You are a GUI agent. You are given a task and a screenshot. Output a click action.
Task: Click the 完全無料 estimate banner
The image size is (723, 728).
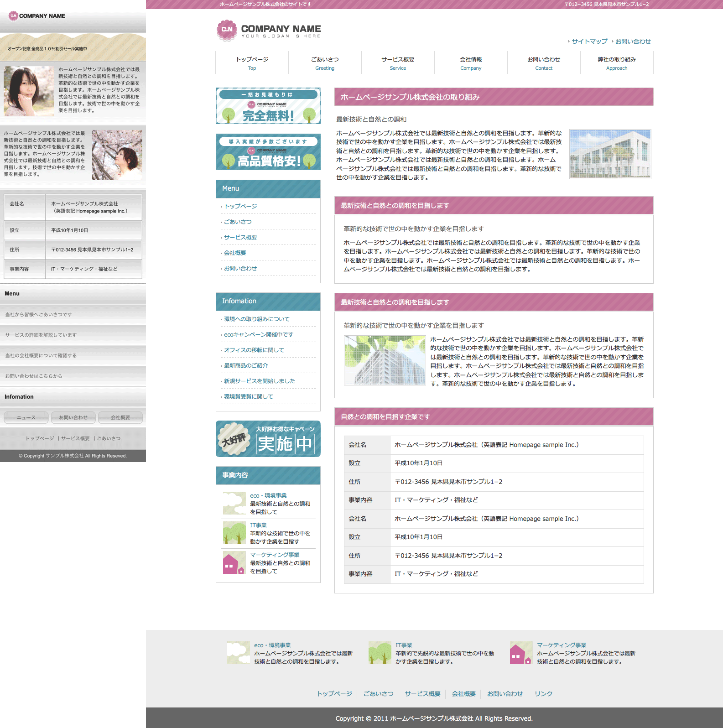268,106
